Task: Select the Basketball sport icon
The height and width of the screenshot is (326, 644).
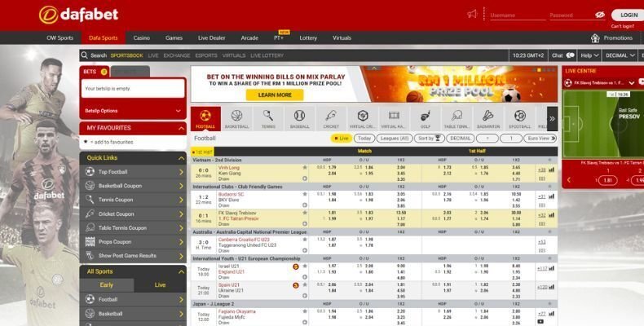Action: pos(236,118)
